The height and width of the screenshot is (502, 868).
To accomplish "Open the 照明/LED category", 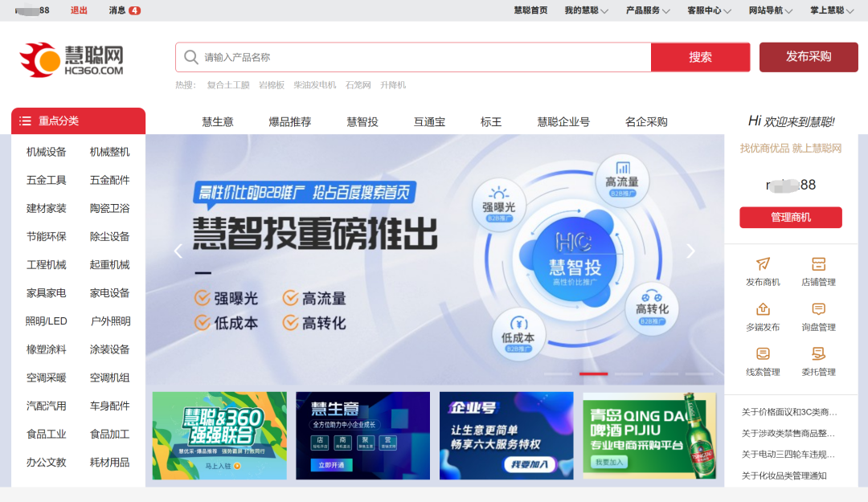I will coord(47,321).
